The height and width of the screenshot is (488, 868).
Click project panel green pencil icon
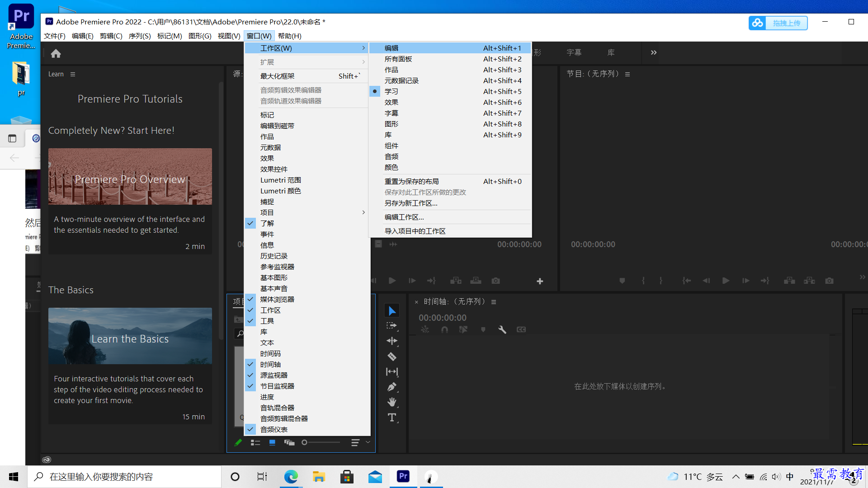pos(238,443)
